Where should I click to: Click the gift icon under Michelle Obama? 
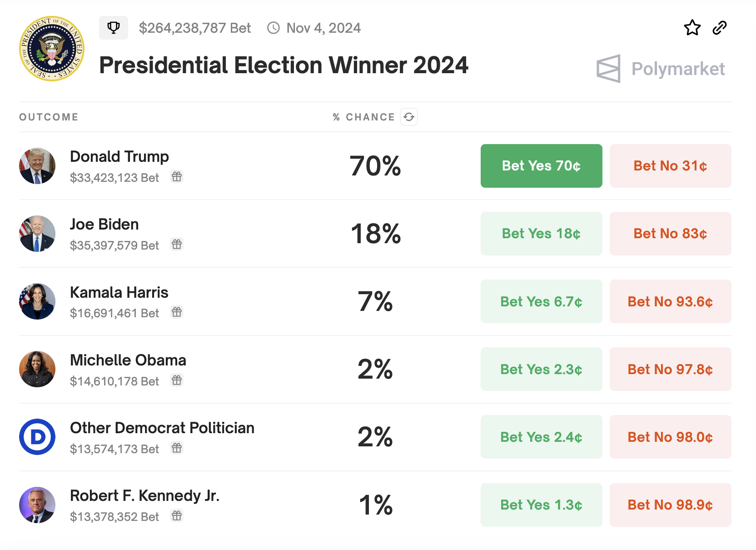pos(177,380)
